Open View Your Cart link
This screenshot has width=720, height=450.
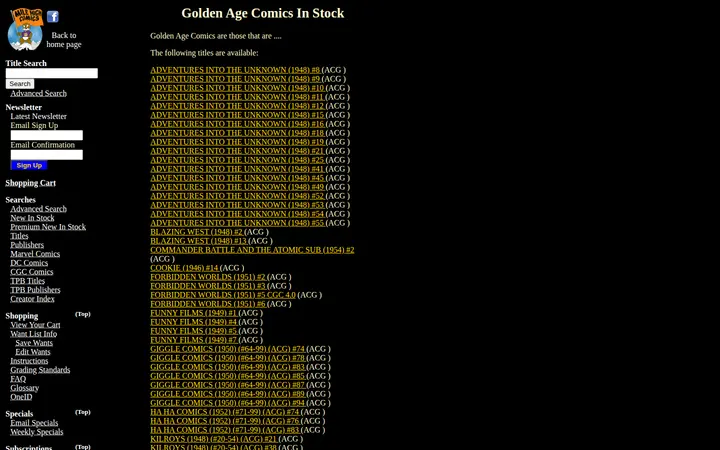coord(35,325)
